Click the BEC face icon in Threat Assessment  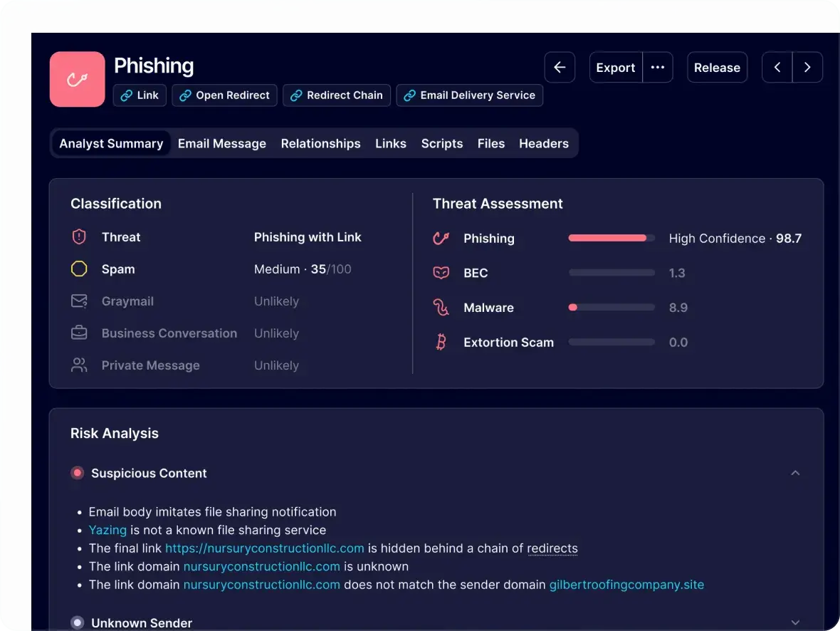point(441,273)
